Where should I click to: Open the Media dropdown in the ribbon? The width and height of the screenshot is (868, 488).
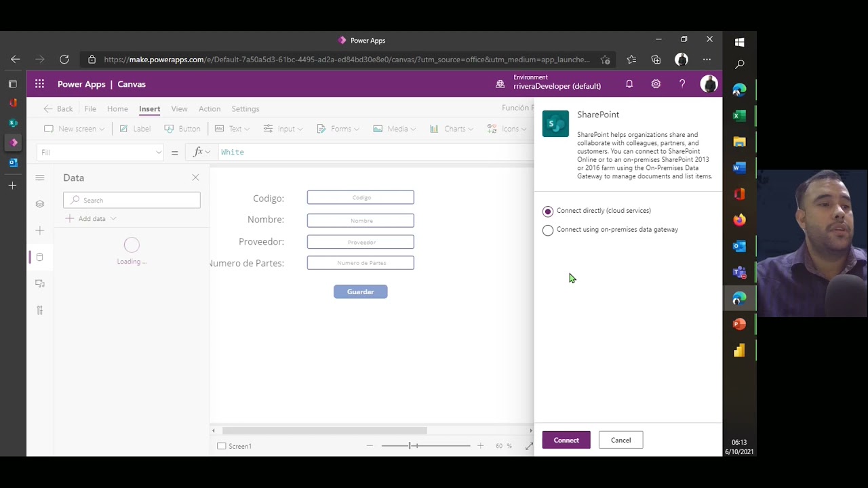coord(395,129)
